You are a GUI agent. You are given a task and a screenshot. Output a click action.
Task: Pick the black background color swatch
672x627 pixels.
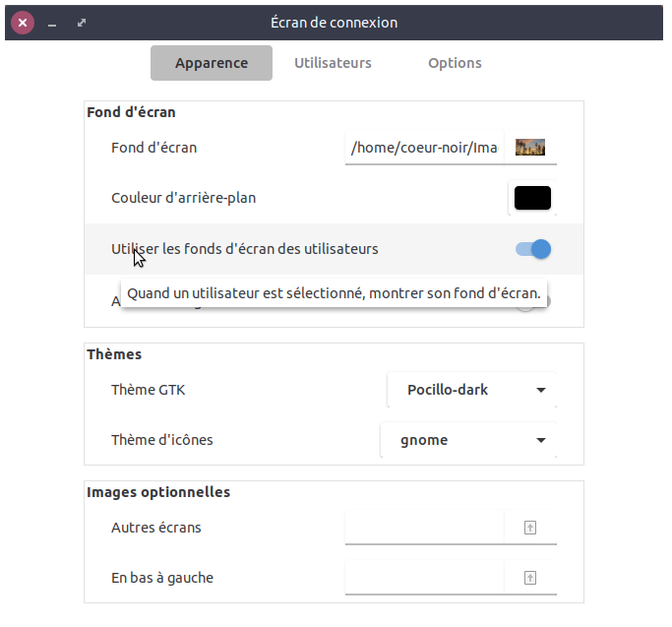pos(532,198)
